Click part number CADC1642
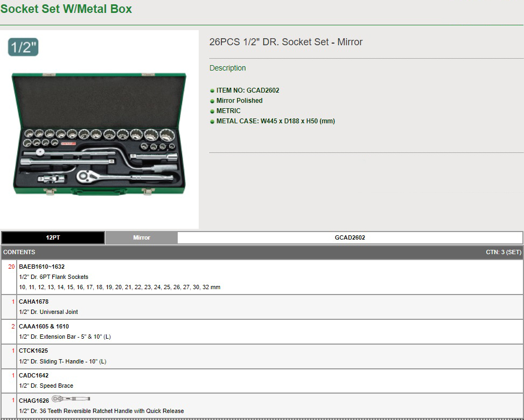The image size is (524, 420). 34,375
